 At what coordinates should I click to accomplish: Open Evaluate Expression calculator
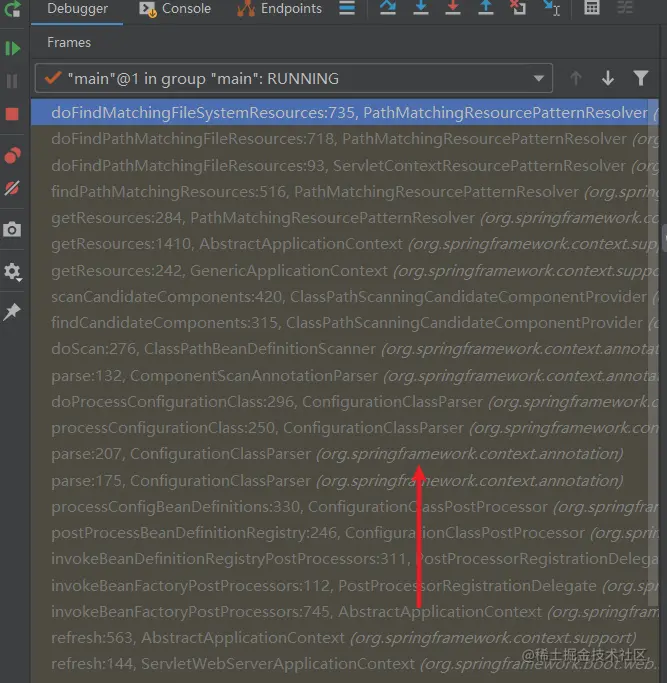point(592,8)
